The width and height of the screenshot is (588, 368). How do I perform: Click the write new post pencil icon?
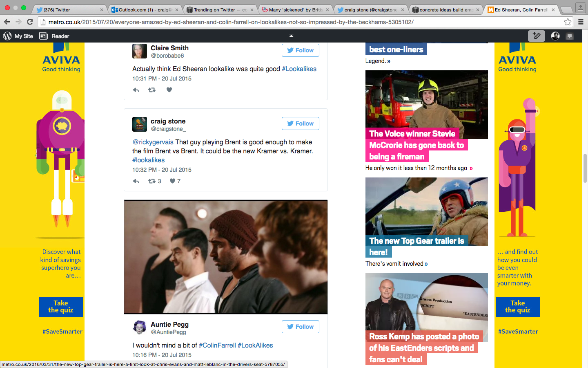537,36
